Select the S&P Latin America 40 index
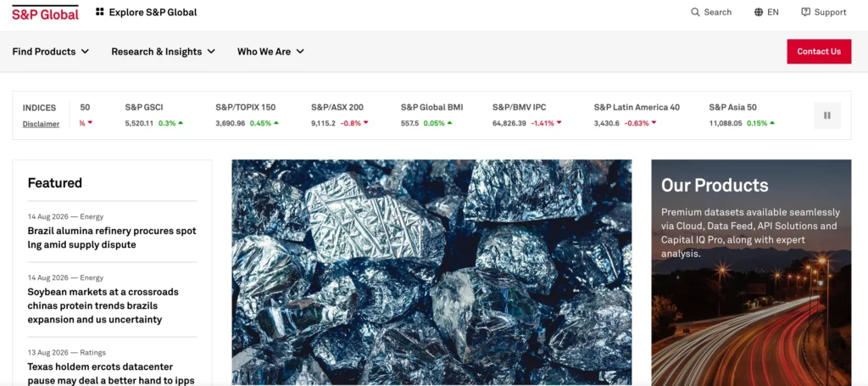868x386 pixels. point(637,108)
